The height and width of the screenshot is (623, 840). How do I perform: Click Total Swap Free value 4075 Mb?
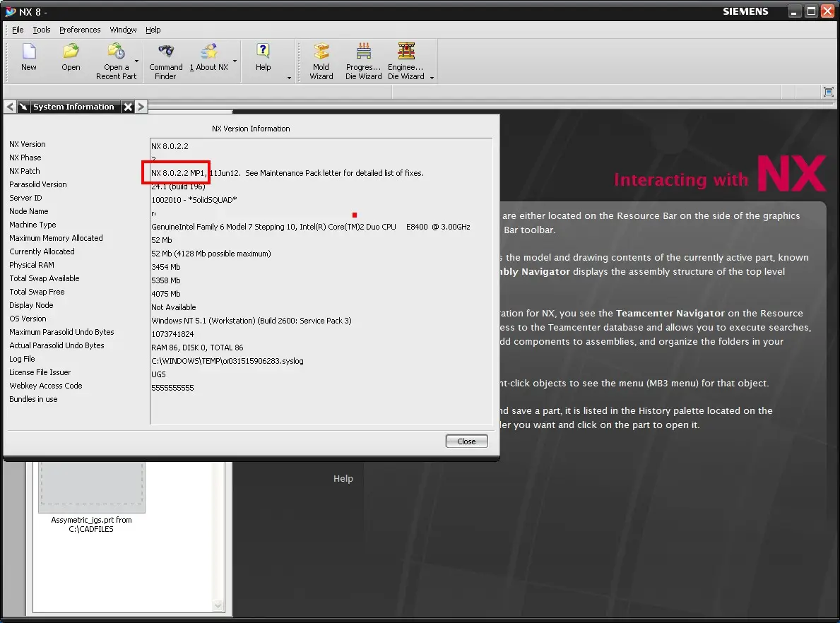coord(166,294)
